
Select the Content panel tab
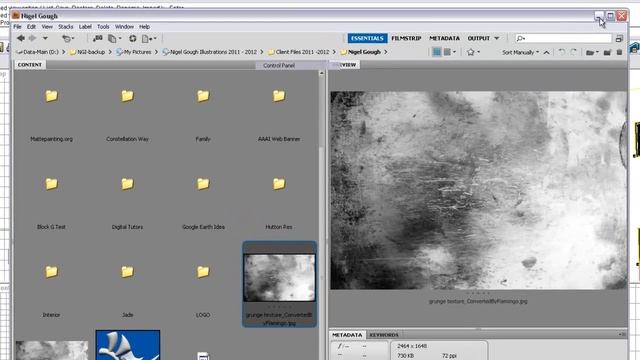30,65
